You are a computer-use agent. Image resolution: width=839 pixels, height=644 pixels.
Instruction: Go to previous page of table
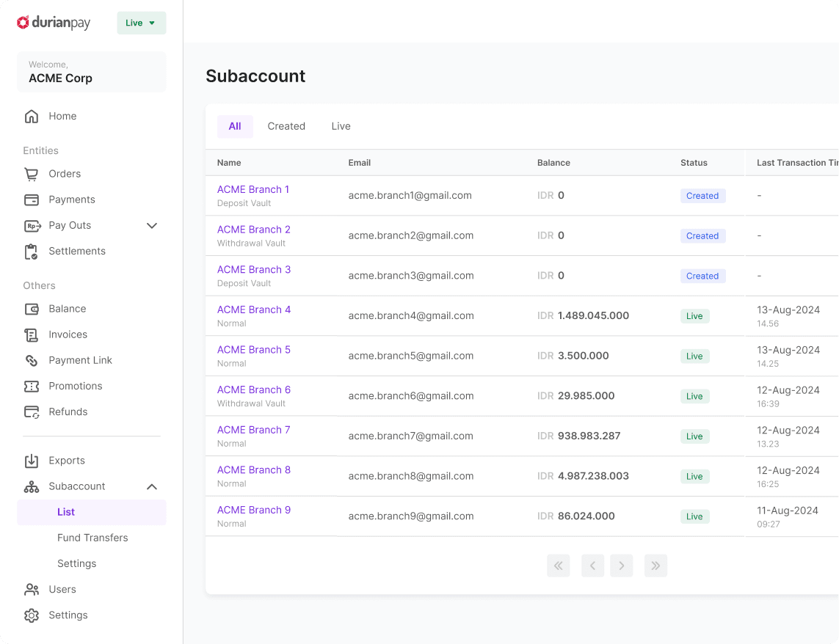[x=592, y=566]
